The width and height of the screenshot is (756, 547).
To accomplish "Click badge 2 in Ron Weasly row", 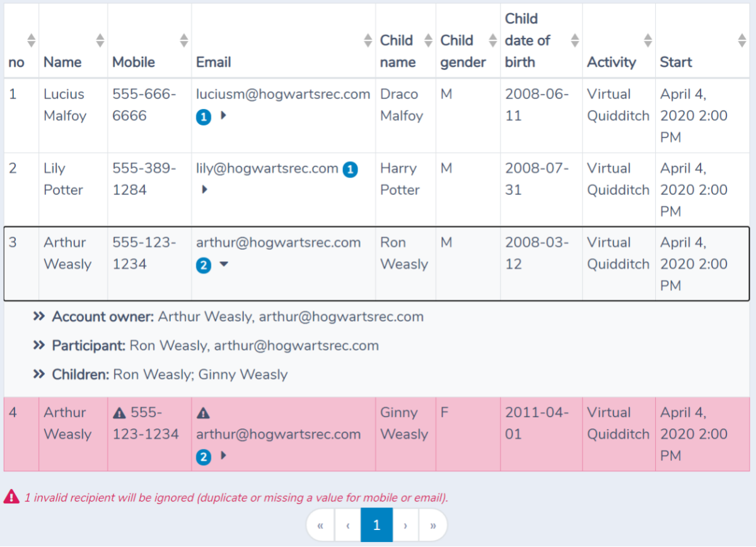I will point(204,266).
